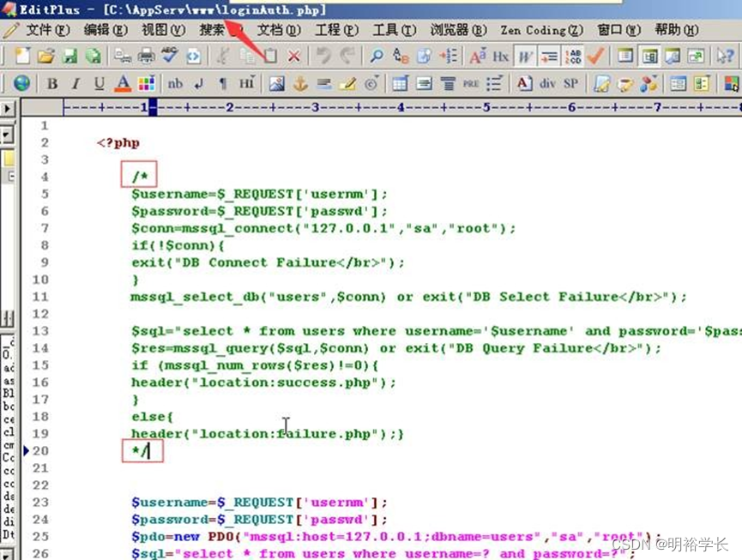
Task: Open the 工具(T) menu
Action: click(x=395, y=30)
